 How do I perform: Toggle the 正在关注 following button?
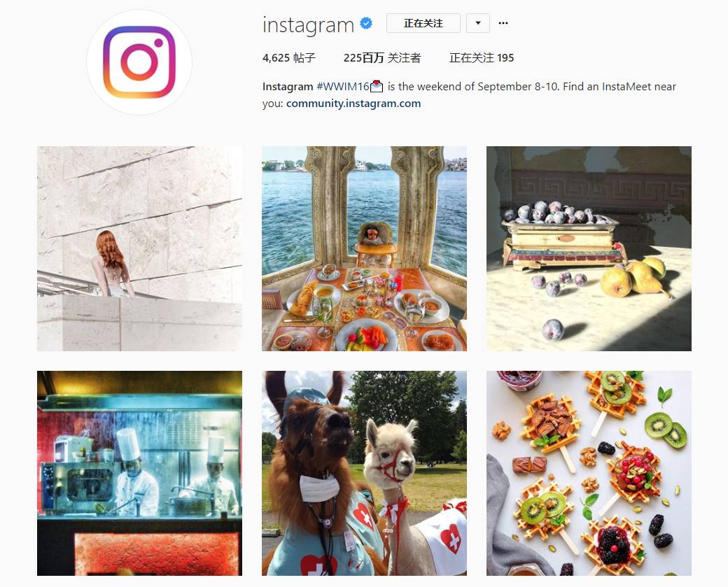(x=423, y=23)
